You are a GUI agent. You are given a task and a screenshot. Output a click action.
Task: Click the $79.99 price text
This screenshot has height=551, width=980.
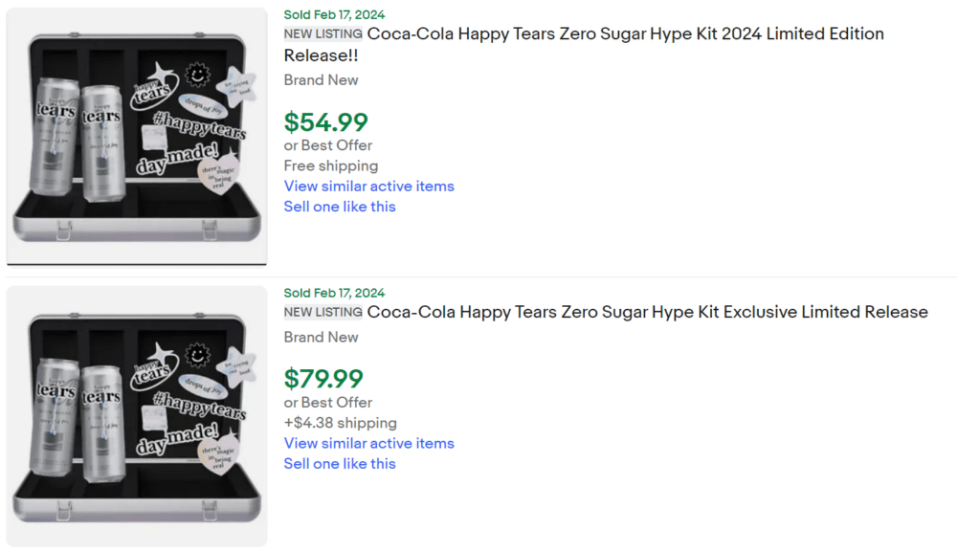(x=324, y=379)
